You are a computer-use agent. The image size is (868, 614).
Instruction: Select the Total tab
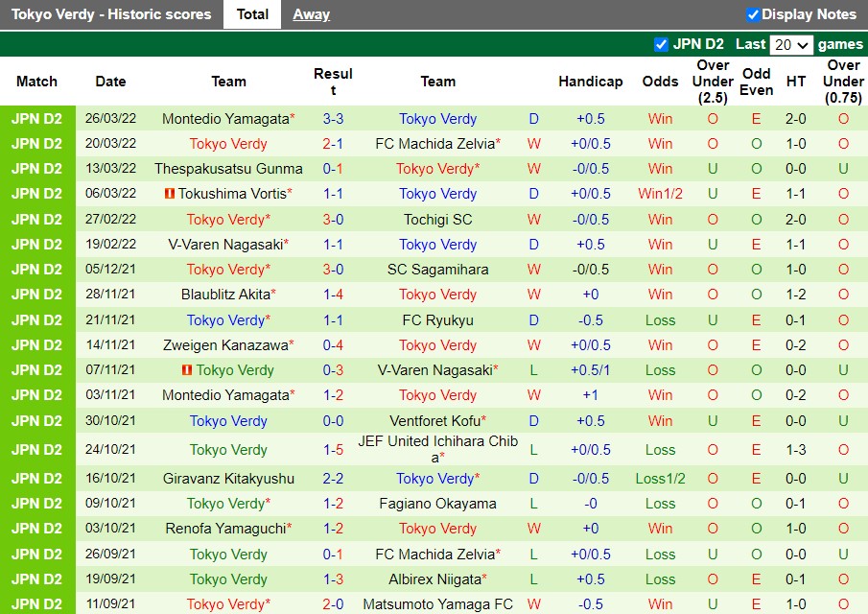pos(252,14)
